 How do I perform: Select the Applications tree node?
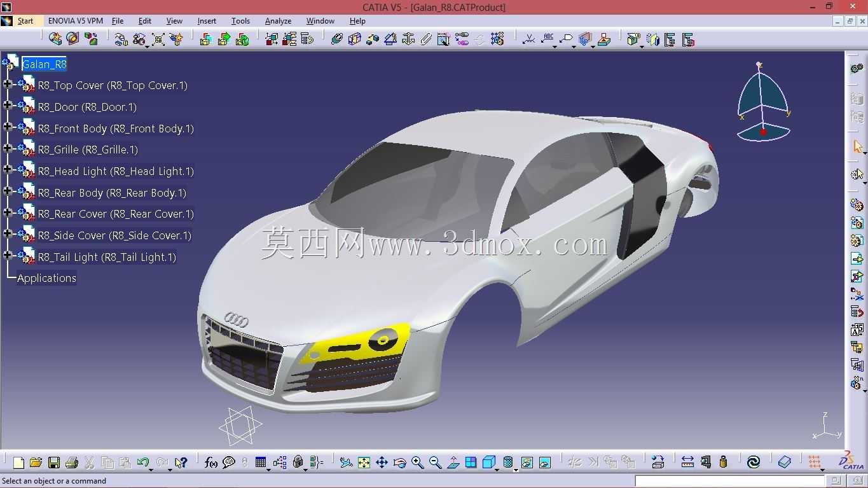46,278
